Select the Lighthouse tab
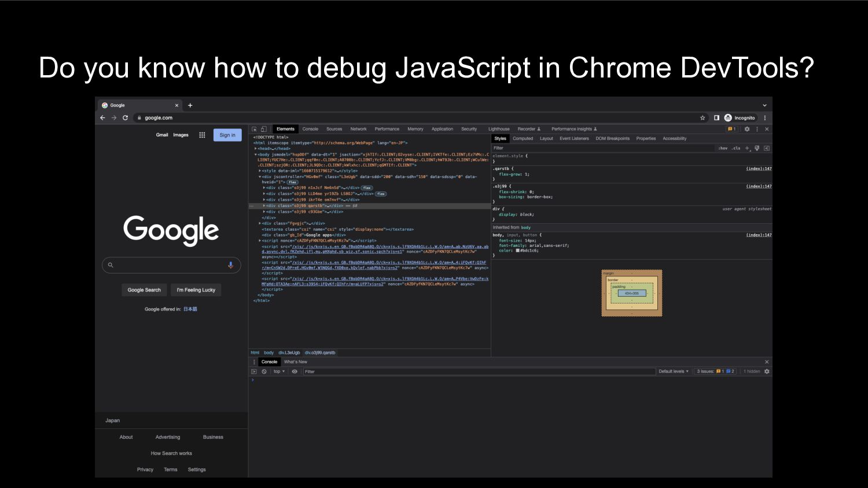Viewport: 868px width, 488px height. click(499, 129)
